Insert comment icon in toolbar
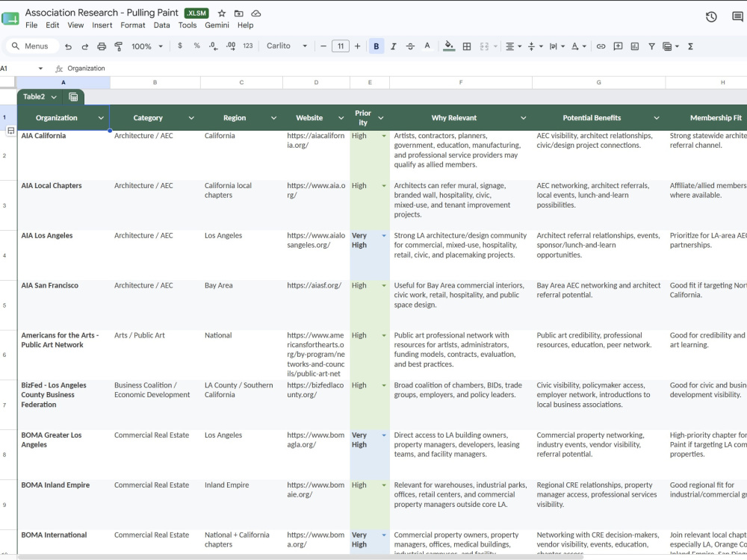Image resolution: width=747 pixels, height=560 pixels. [x=618, y=46]
